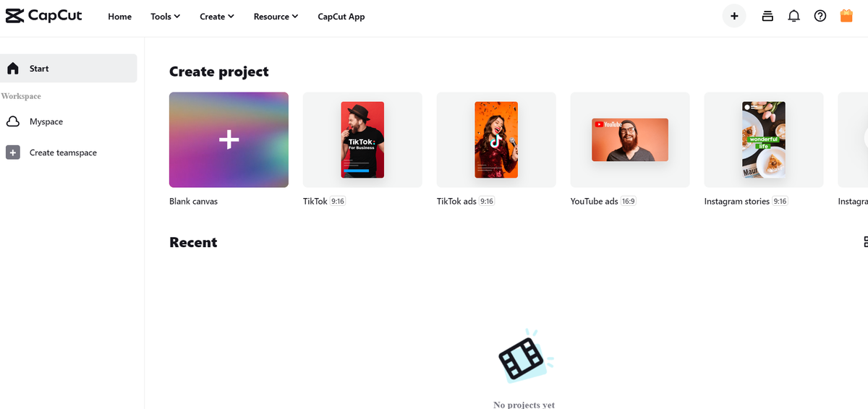This screenshot has width=868, height=409.
Task: Expand the Create dropdown menu
Action: click(x=217, y=17)
